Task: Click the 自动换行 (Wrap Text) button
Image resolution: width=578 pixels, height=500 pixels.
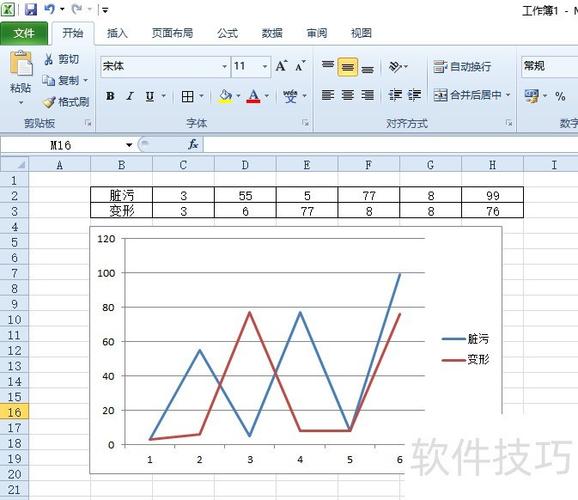Action: (462, 67)
